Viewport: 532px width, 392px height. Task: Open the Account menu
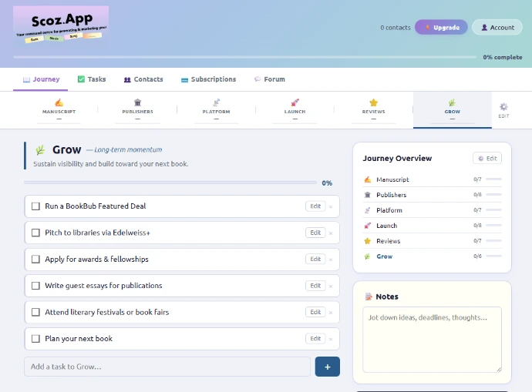click(x=497, y=28)
